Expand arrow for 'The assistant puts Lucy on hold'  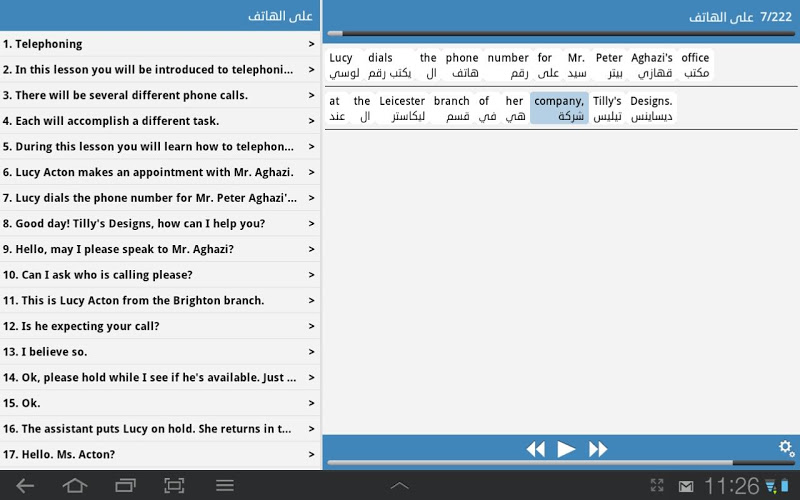click(x=311, y=429)
